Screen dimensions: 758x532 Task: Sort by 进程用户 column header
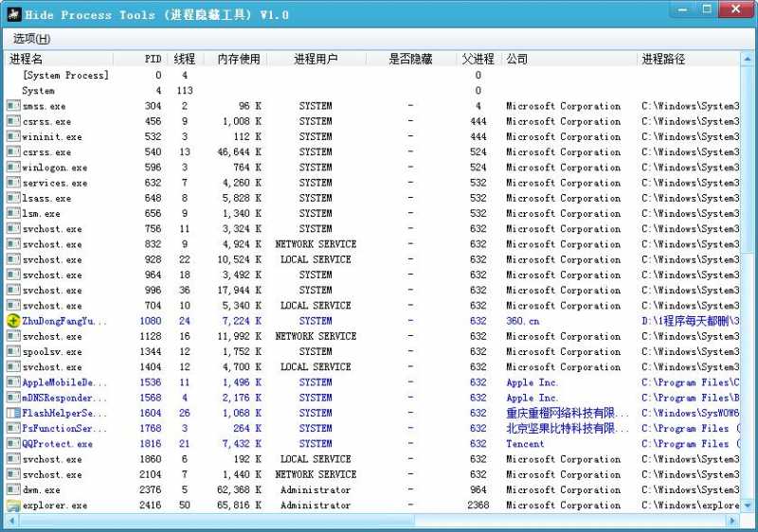(x=316, y=60)
